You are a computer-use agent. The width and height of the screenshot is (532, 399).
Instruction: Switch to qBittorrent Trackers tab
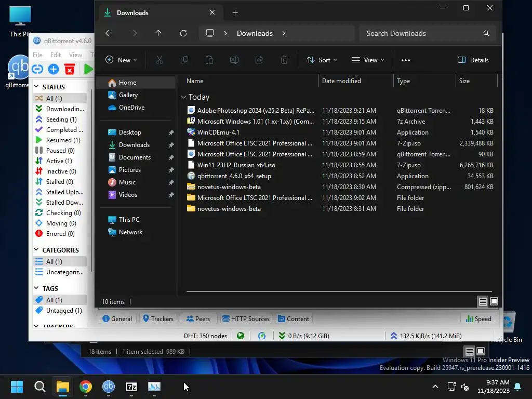tap(158, 318)
